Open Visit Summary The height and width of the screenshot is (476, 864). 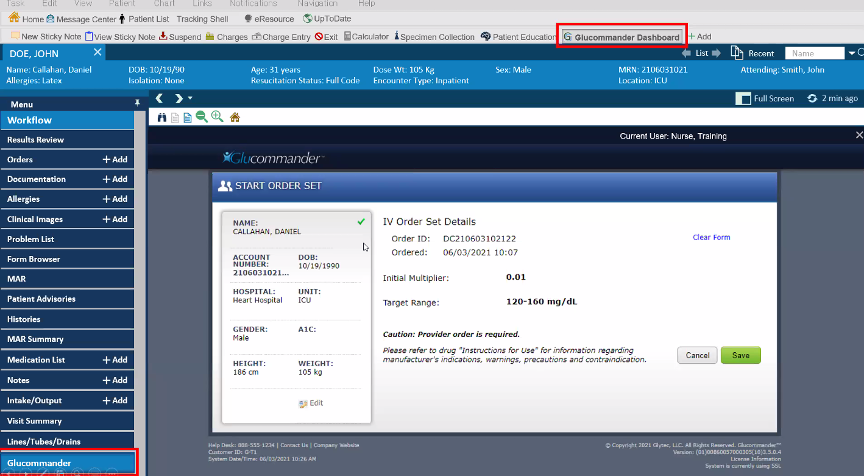click(x=67, y=421)
